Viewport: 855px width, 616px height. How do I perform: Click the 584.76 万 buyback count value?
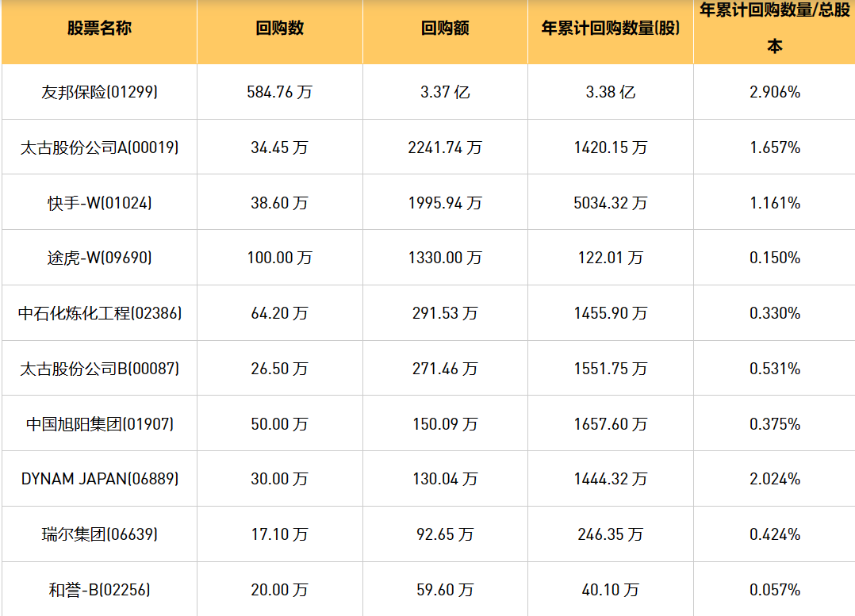point(280,92)
